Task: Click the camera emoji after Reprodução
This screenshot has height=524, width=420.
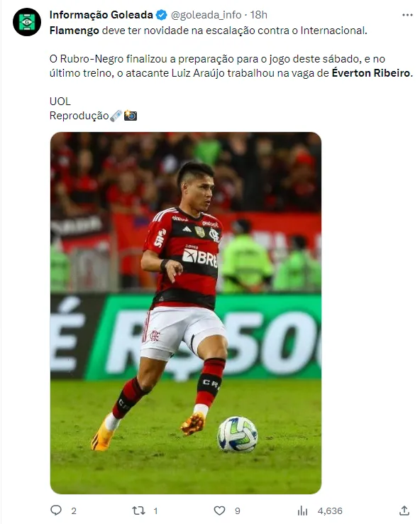Action: 131,116
